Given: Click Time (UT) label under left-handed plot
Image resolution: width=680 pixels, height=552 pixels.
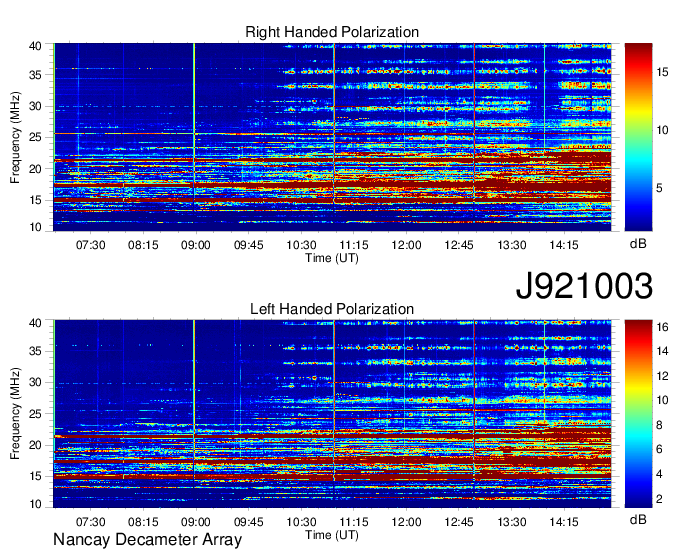Looking at the screenshot, I should point(332,535).
